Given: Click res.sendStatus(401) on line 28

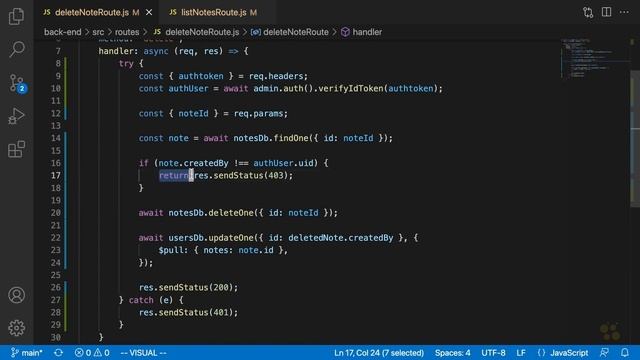Looking at the screenshot, I should pos(188,313).
